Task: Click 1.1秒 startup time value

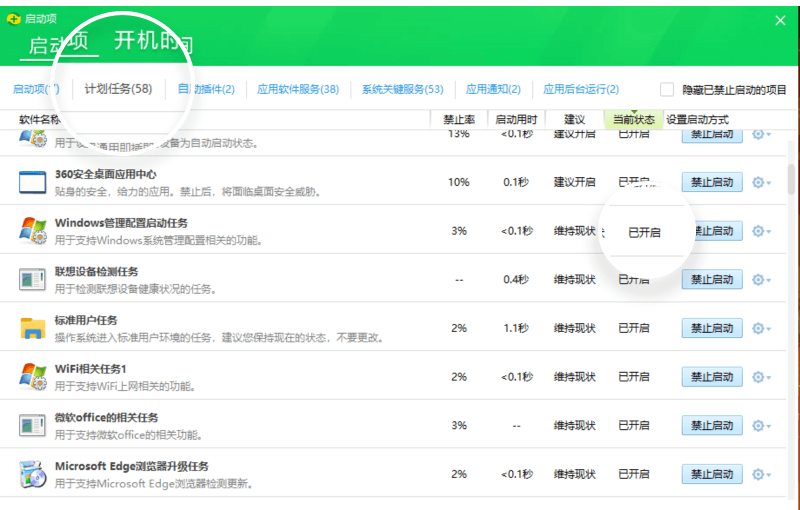Action: tap(516, 328)
